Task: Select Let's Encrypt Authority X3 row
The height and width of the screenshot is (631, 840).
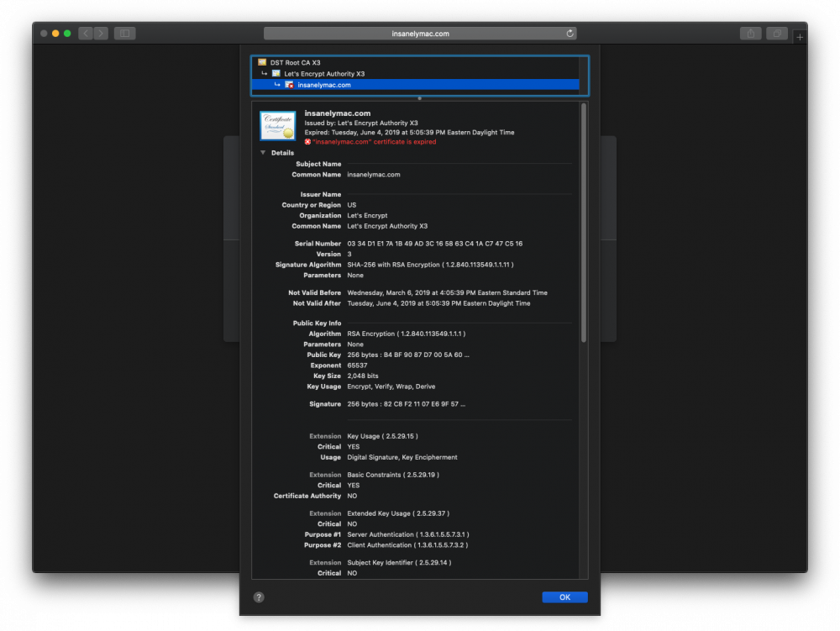Action: pyautogui.click(x=415, y=73)
